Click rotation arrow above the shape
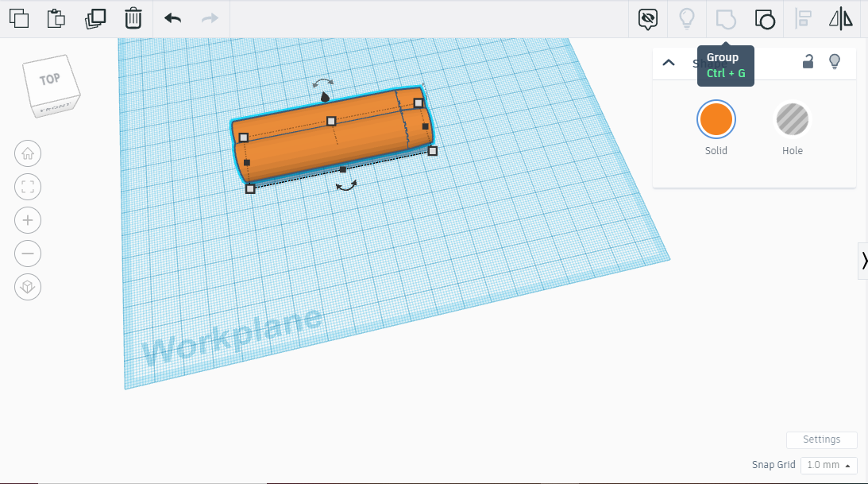 point(322,83)
